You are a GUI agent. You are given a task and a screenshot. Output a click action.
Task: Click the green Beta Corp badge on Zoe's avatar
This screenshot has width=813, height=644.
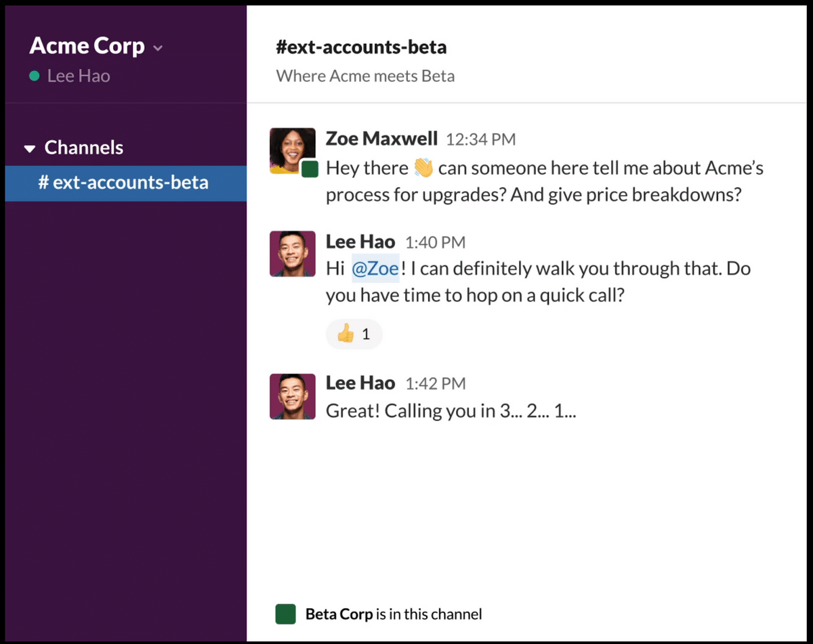310,169
